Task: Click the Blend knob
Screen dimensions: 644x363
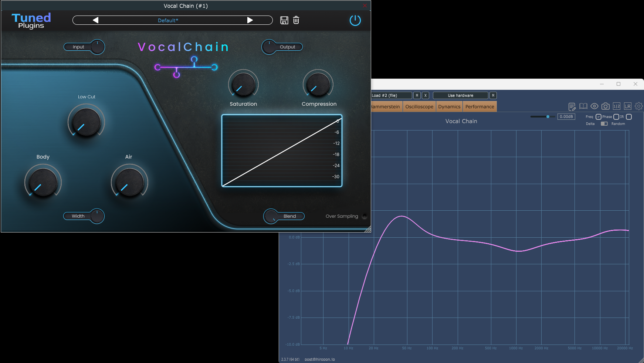Action: pyautogui.click(x=271, y=216)
